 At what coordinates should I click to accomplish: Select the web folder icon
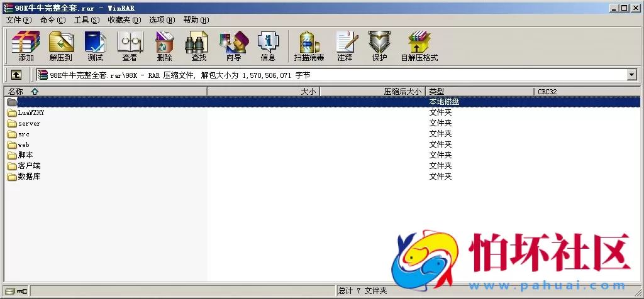12,144
